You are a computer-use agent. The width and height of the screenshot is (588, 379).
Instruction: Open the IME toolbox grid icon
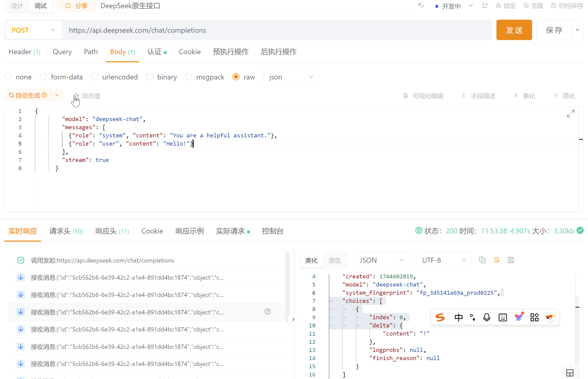tap(534, 317)
